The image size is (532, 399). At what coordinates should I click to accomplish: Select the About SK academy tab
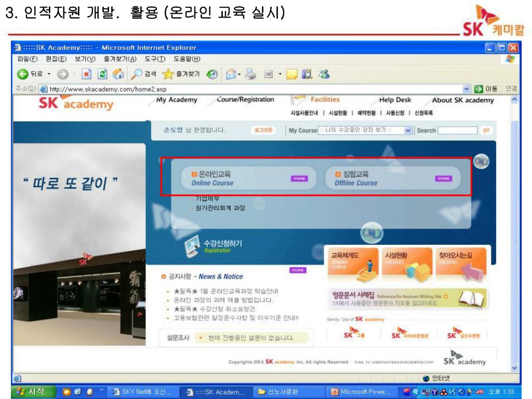[x=463, y=100]
